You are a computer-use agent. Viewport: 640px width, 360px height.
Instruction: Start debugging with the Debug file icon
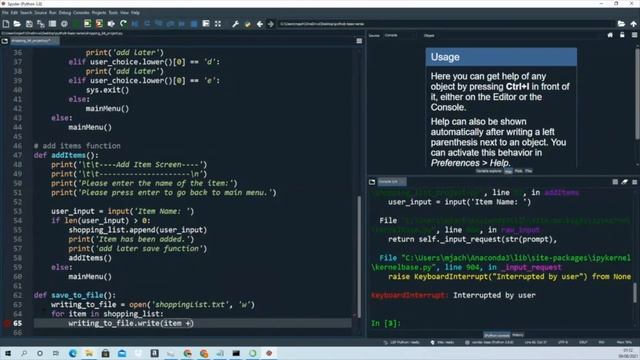pos(135,24)
